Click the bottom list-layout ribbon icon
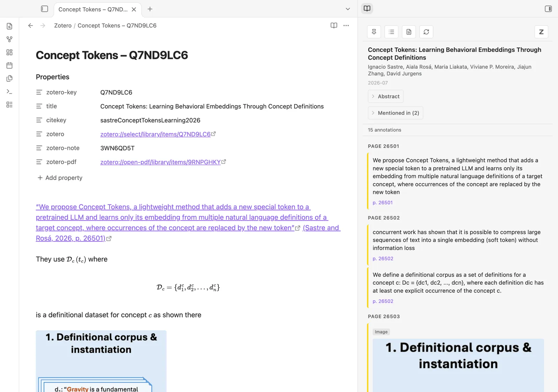Viewport: 558px width, 392px height. [x=9, y=105]
